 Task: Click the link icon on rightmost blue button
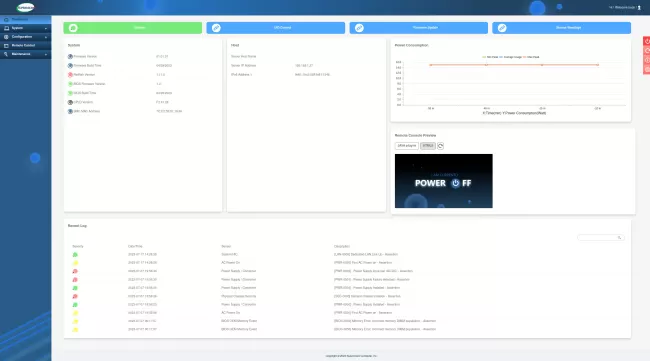pos(502,28)
